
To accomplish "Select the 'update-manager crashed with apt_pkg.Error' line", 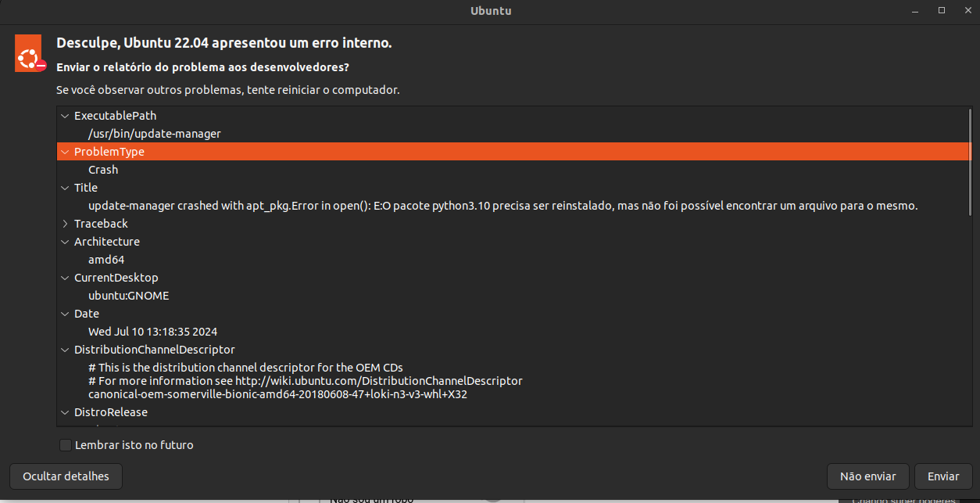I will [503, 206].
